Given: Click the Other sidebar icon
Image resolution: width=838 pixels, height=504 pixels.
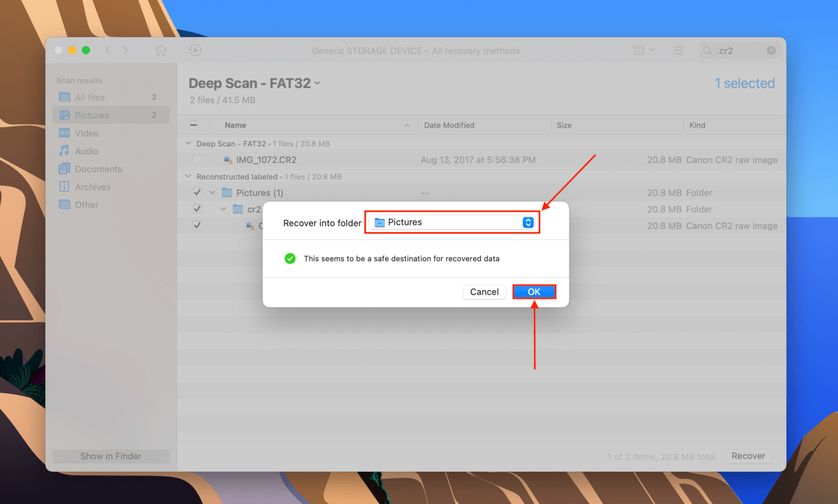Looking at the screenshot, I should pyautogui.click(x=64, y=205).
